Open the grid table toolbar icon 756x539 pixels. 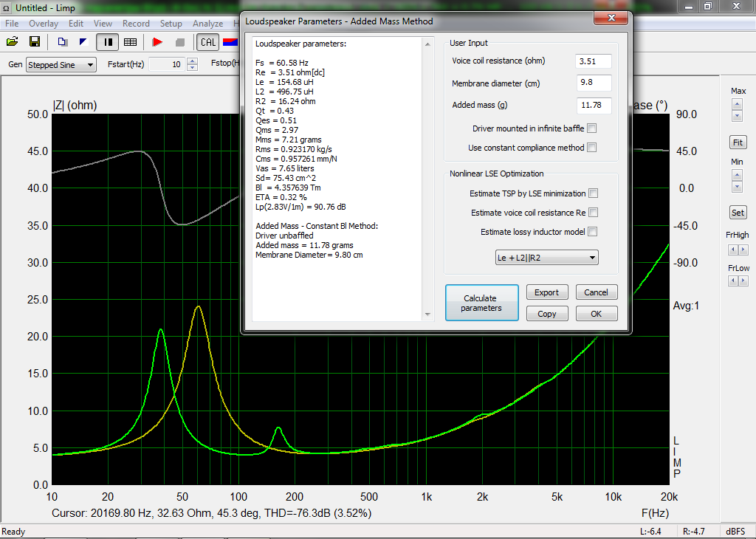130,42
